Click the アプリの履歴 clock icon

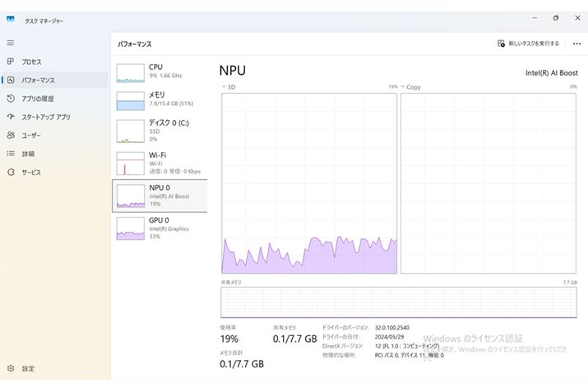(11, 98)
